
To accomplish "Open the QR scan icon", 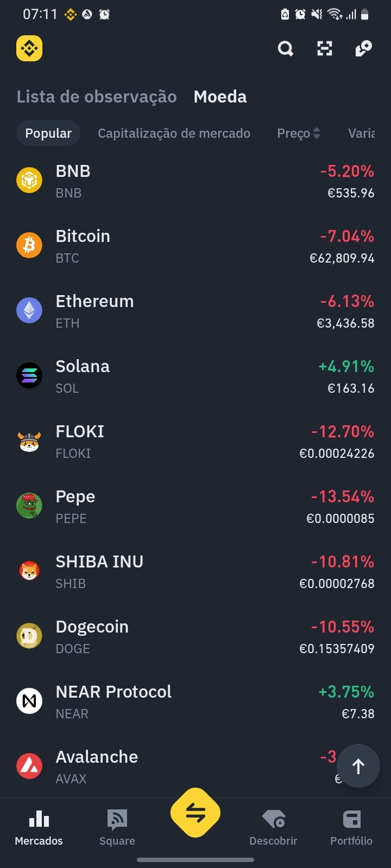I will click(325, 49).
